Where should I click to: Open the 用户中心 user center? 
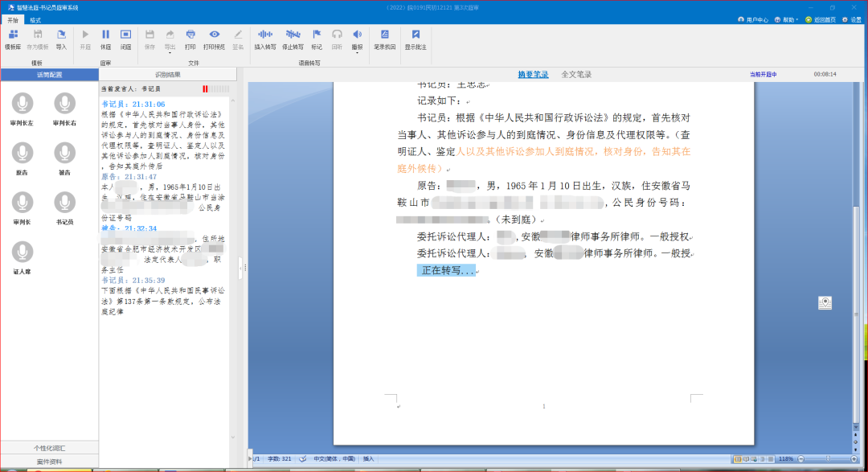(753, 20)
